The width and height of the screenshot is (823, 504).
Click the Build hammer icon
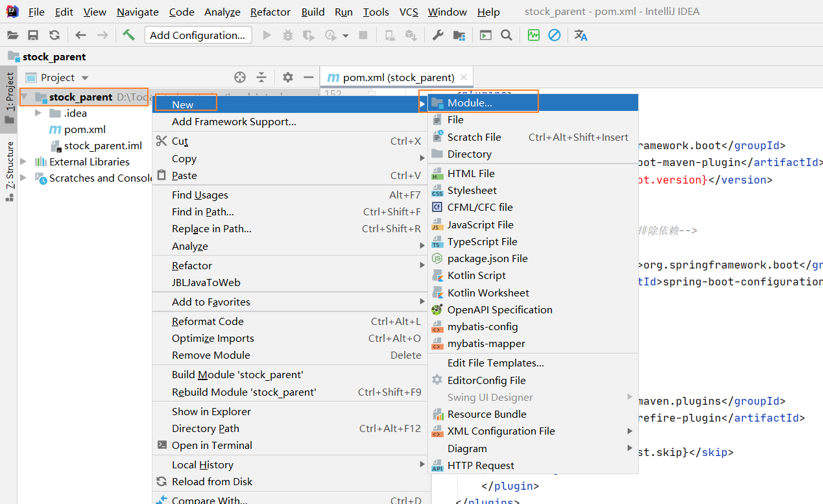(x=128, y=35)
